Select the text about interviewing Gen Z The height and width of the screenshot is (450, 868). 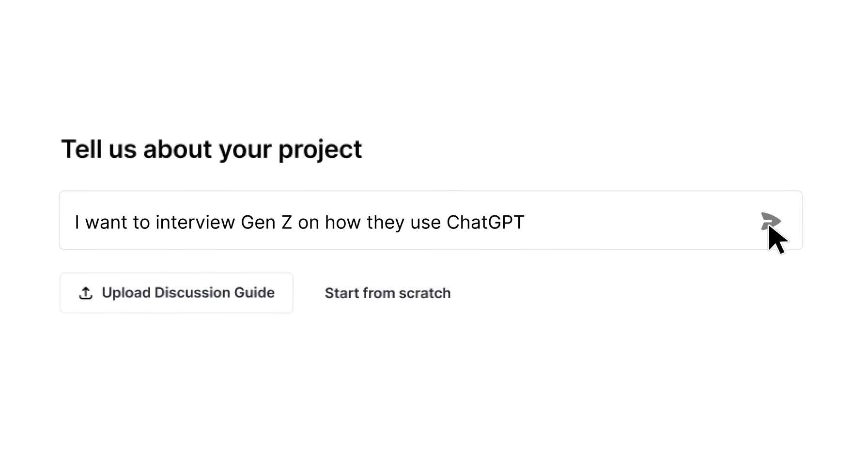[x=299, y=222]
